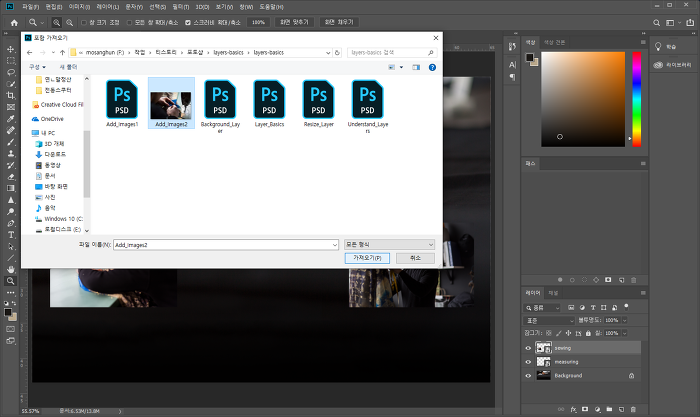Create new group folder in Layers panel

click(x=609, y=409)
